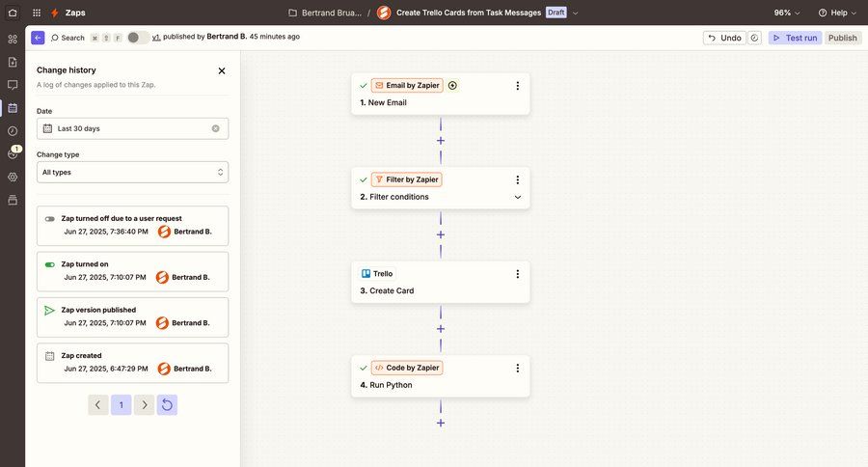868x467 pixels.
Task: Open the 96% zoom level dropdown
Action: coord(787,13)
